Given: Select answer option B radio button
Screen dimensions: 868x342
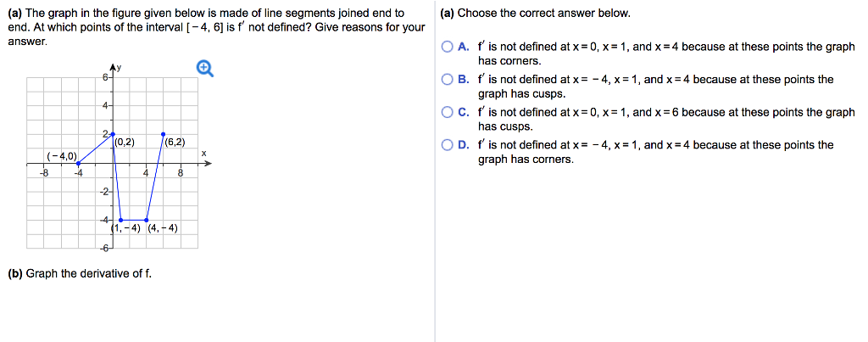Looking at the screenshot, I should point(447,80).
